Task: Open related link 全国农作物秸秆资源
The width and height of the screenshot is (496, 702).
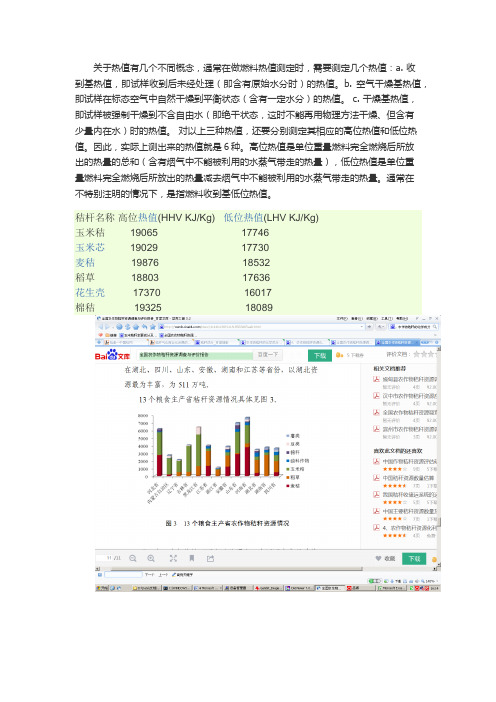Action: point(410,412)
